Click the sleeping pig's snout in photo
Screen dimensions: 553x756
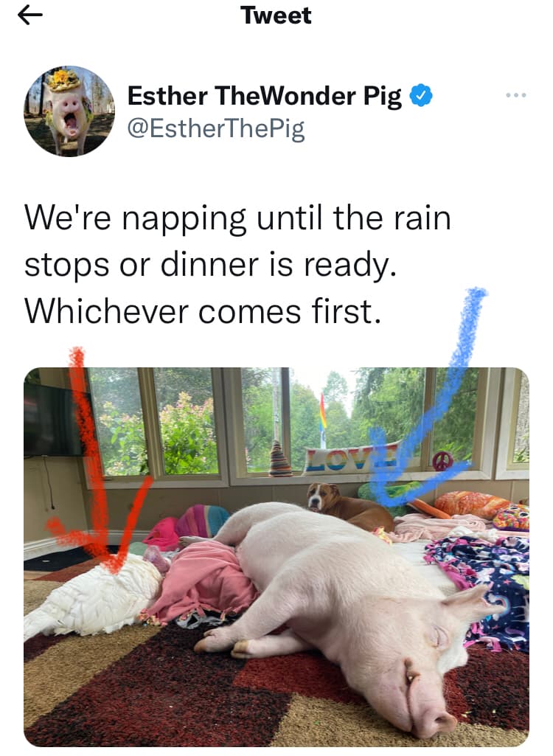pos(432,714)
